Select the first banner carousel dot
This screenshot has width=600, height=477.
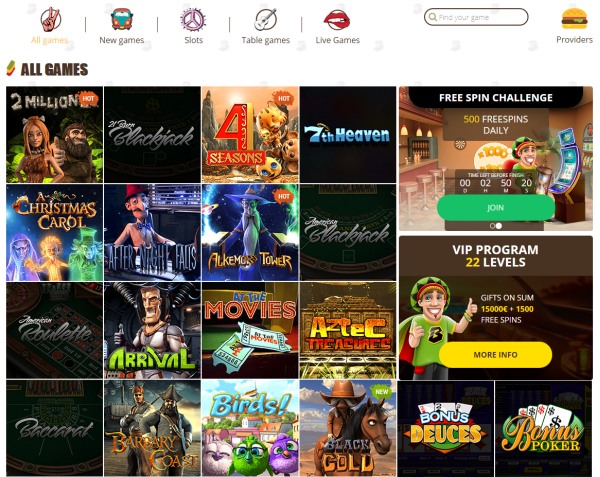point(492,226)
